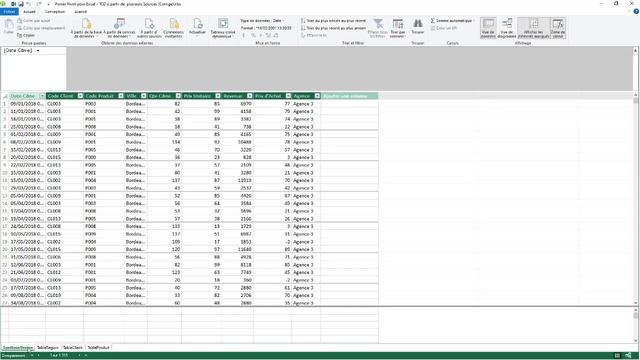Viewport: 640px width, 360px height.
Task: Create a Tableau croisé dynamique
Action: pyautogui.click(x=223, y=28)
